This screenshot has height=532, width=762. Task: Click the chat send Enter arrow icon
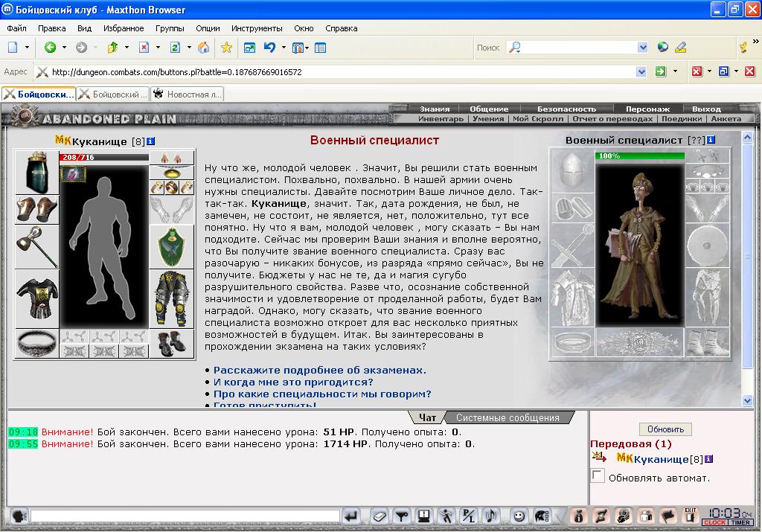(351, 516)
